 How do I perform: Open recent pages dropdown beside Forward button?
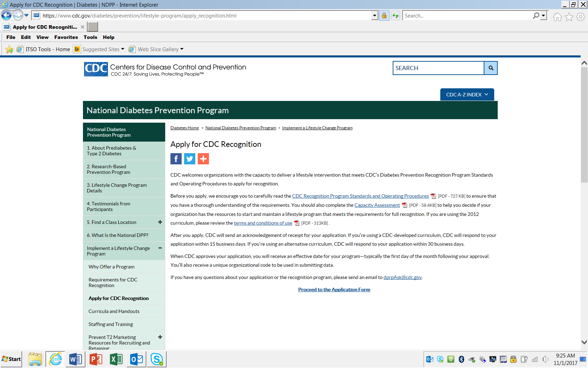tap(26, 15)
